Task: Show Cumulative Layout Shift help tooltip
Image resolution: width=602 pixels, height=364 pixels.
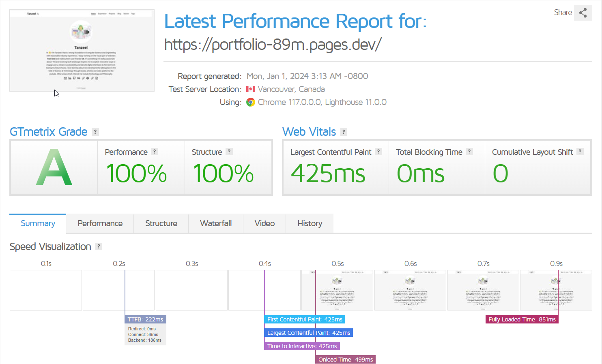Action: (x=580, y=152)
